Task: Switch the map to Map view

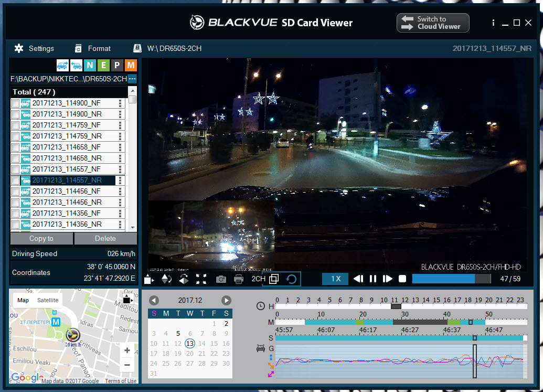Action: pos(23,300)
